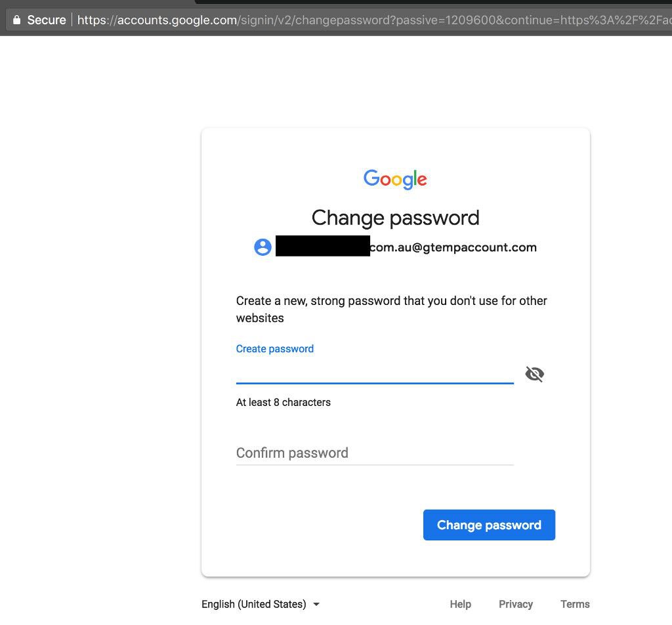
Task: Click the blue Change password button
Action: pos(489,525)
